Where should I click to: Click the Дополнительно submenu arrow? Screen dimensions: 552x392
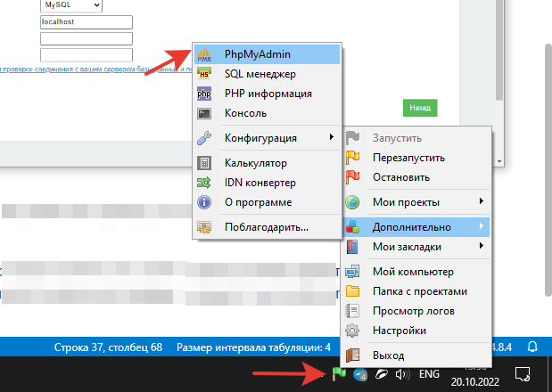pyautogui.click(x=482, y=226)
